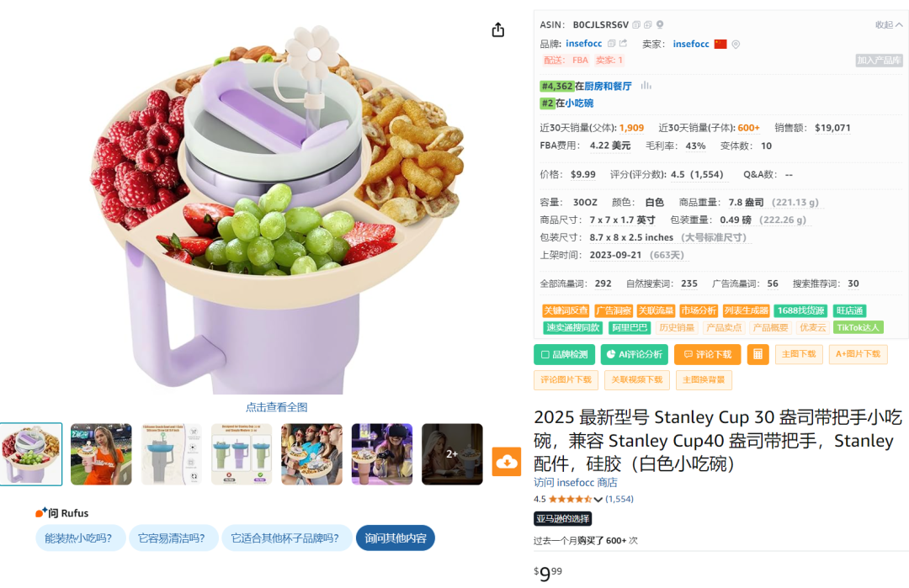Click the orange cloud download icon
This screenshot has height=588, width=909.
click(506, 462)
